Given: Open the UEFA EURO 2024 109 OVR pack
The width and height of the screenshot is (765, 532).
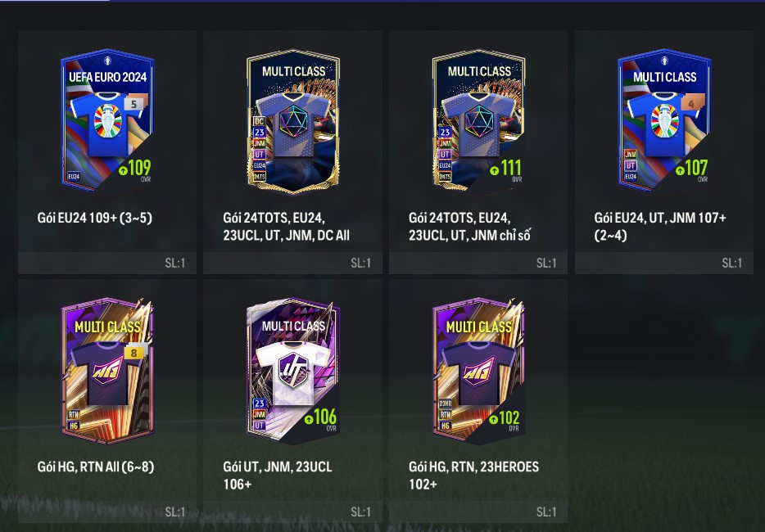Looking at the screenshot, I should click(x=107, y=120).
